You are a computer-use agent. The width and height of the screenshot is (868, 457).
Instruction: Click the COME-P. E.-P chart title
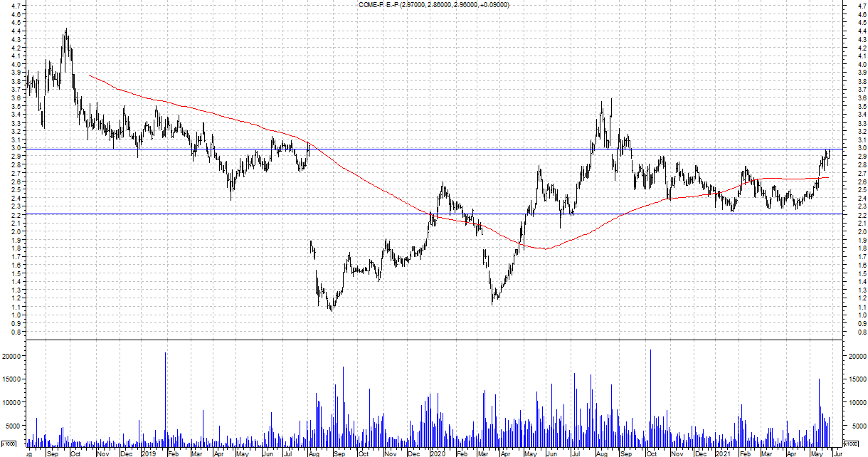(x=435, y=5)
